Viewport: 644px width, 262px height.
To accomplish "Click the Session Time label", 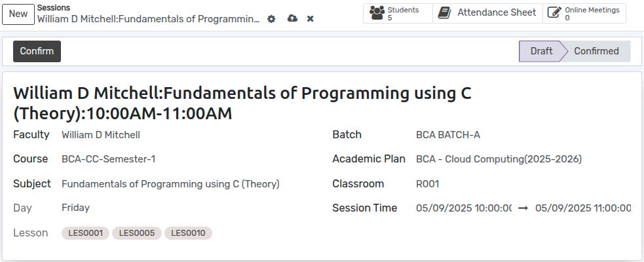I will pyautogui.click(x=365, y=208).
